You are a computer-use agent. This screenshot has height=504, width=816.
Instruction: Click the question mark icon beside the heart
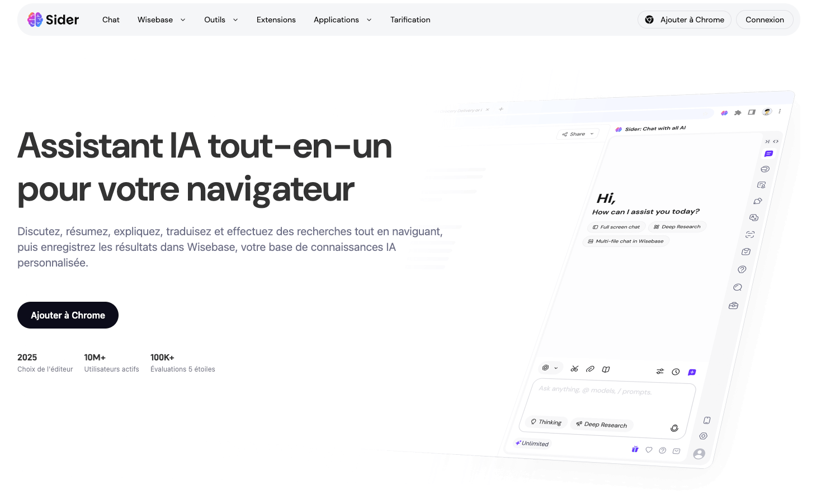(663, 450)
